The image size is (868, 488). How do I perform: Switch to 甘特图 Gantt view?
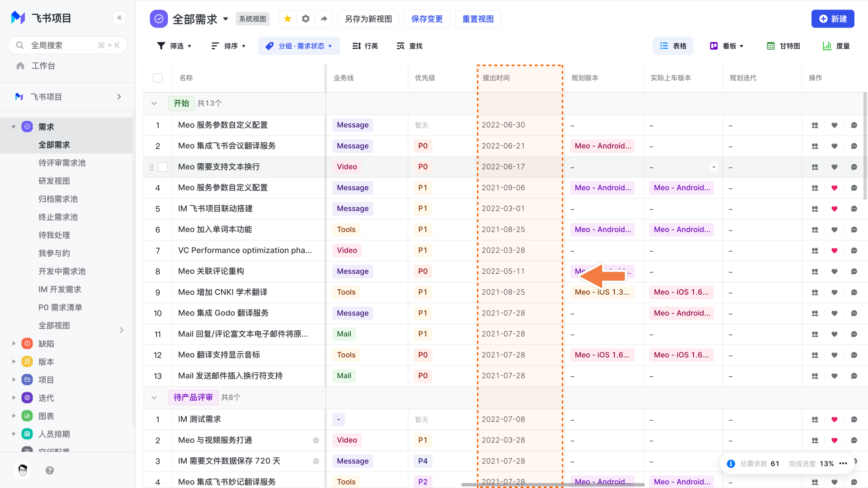[x=783, y=46]
